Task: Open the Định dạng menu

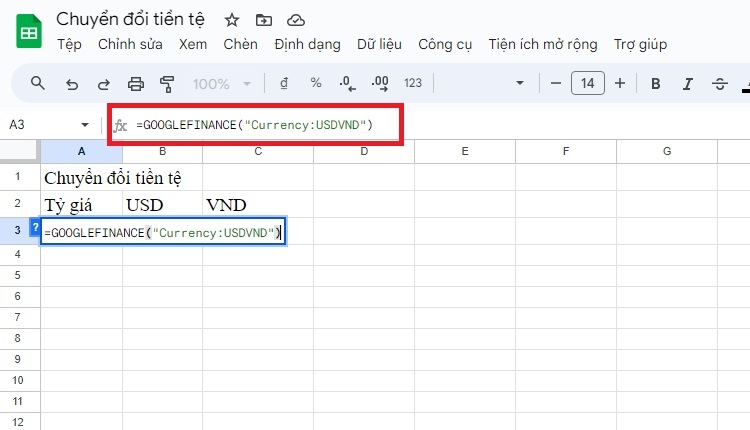Action: click(308, 44)
